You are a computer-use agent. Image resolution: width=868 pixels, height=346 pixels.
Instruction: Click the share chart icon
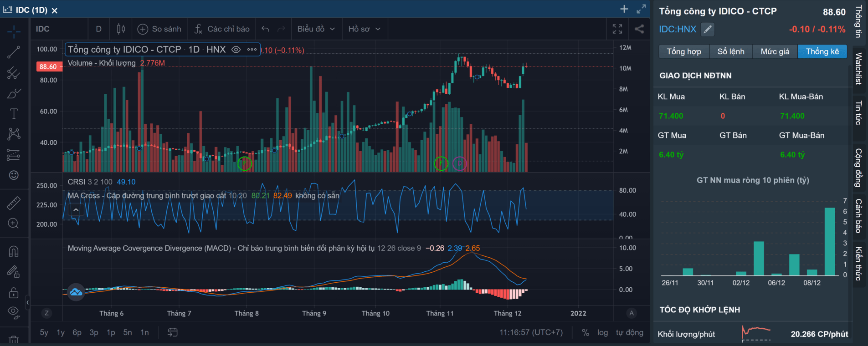[x=639, y=29]
